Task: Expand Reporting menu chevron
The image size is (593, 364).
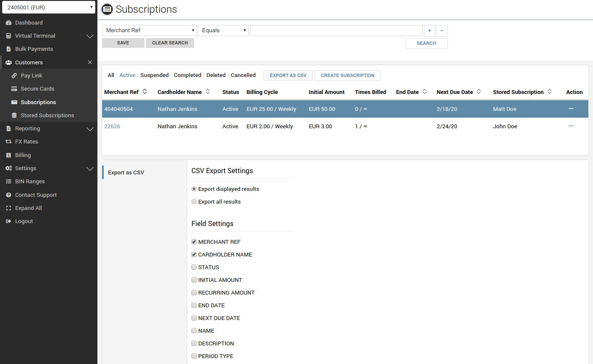Action: pyautogui.click(x=90, y=129)
